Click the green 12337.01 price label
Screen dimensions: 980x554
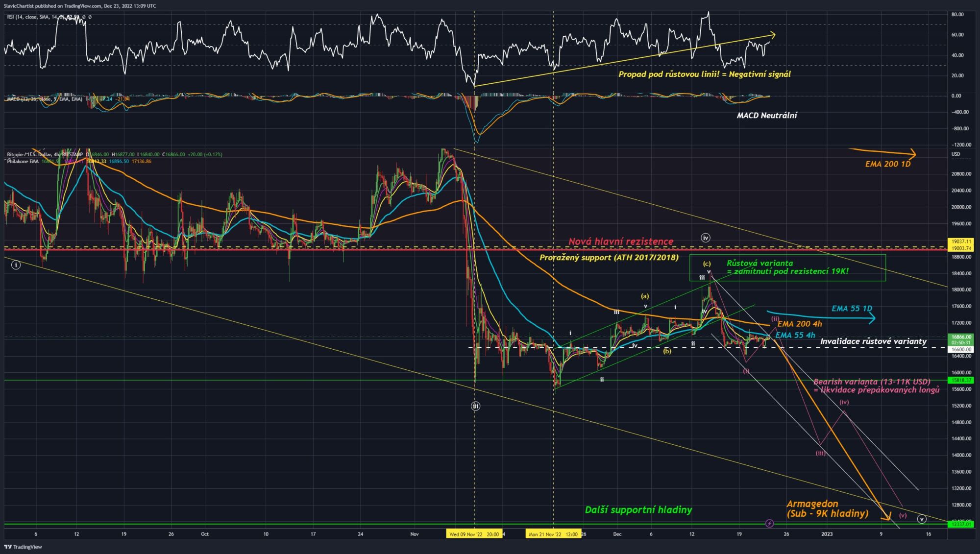click(x=961, y=524)
